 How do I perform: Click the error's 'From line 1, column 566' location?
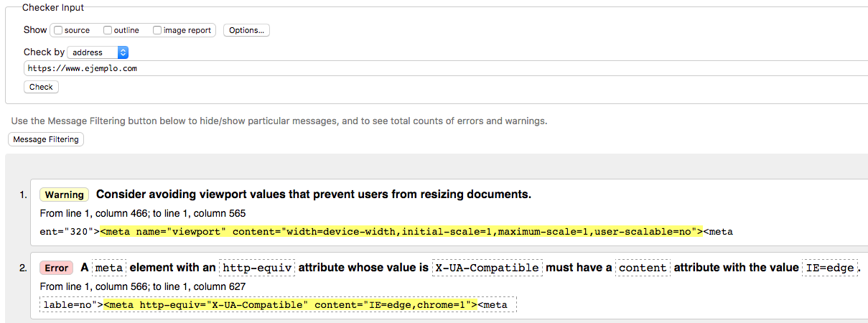tap(143, 287)
